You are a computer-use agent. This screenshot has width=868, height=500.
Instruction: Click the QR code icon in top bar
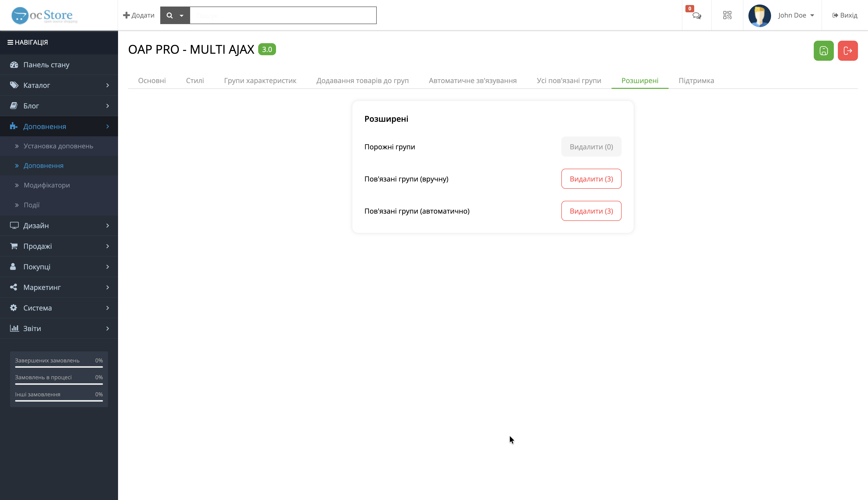[727, 15]
